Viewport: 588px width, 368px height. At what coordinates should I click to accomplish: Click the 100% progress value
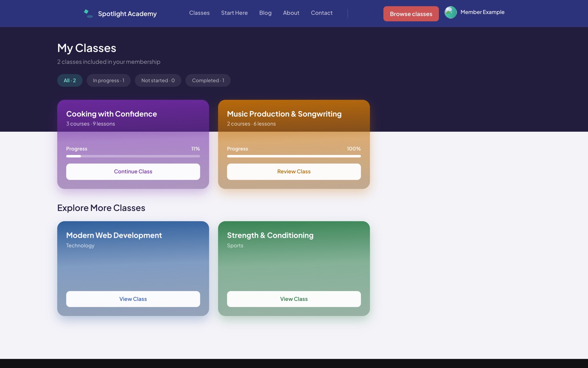pos(354,149)
